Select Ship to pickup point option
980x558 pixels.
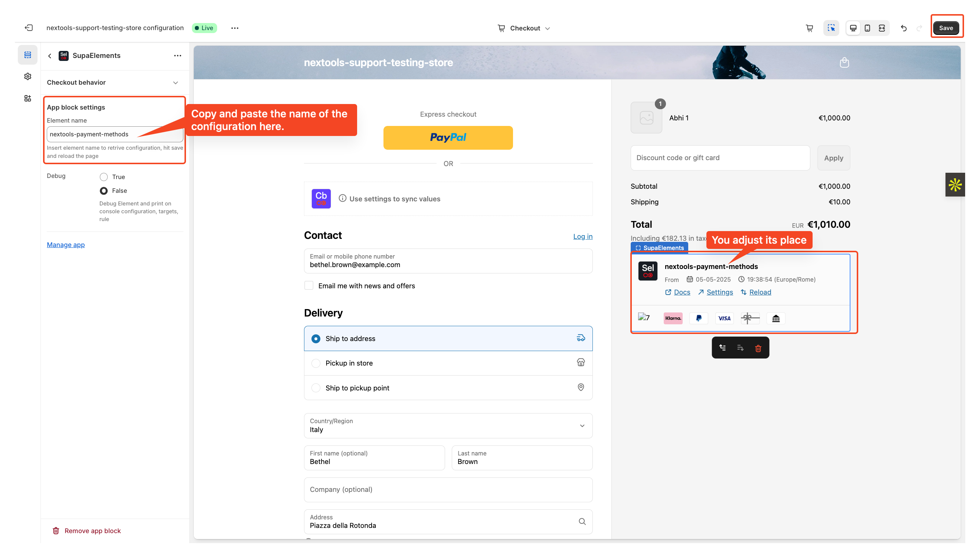tap(448, 388)
